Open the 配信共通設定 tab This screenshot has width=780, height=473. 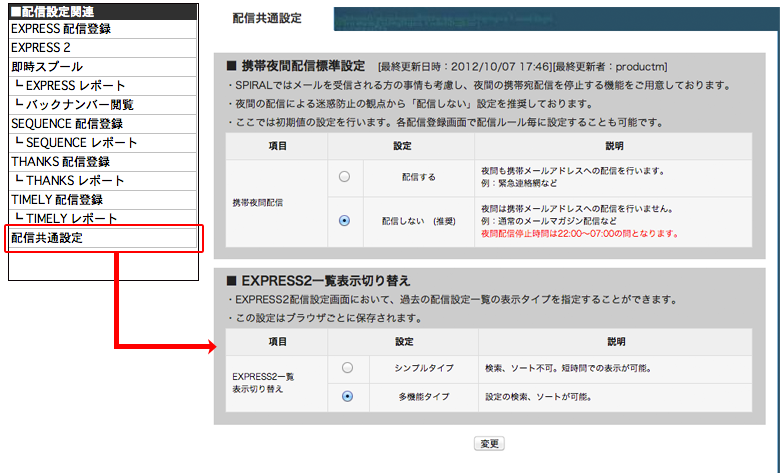(x=264, y=18)
